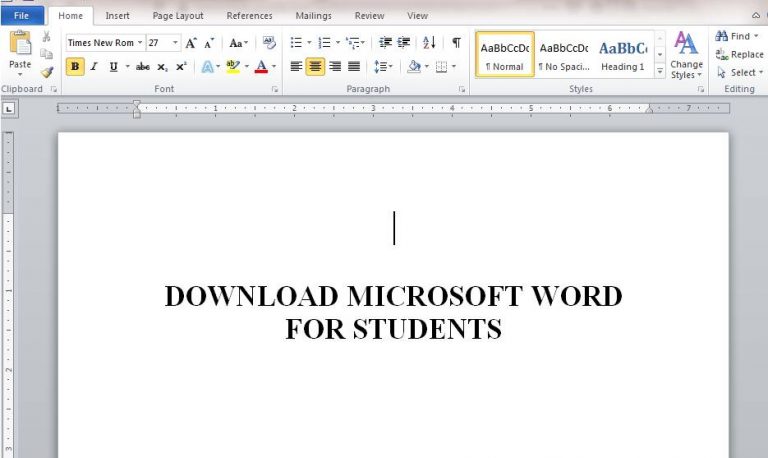
Task: Increase the paragraph indent
Action: (x=404, y=43)
